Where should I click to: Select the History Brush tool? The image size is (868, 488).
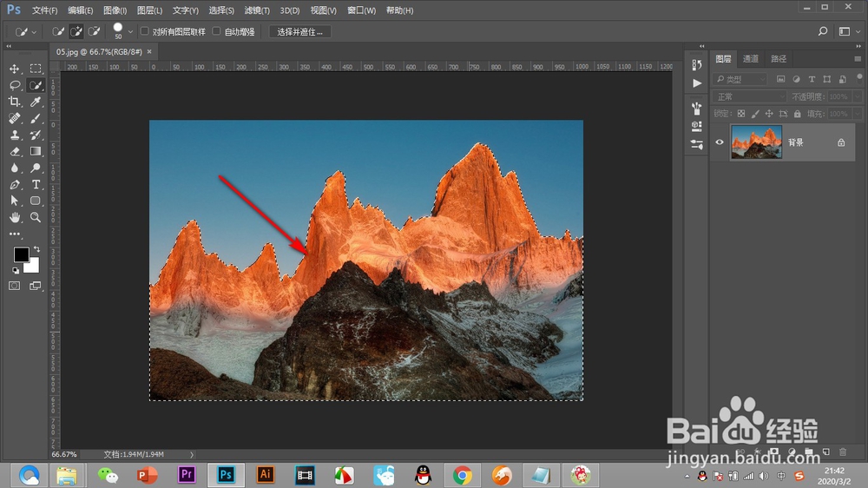click(x=36, y=135)
